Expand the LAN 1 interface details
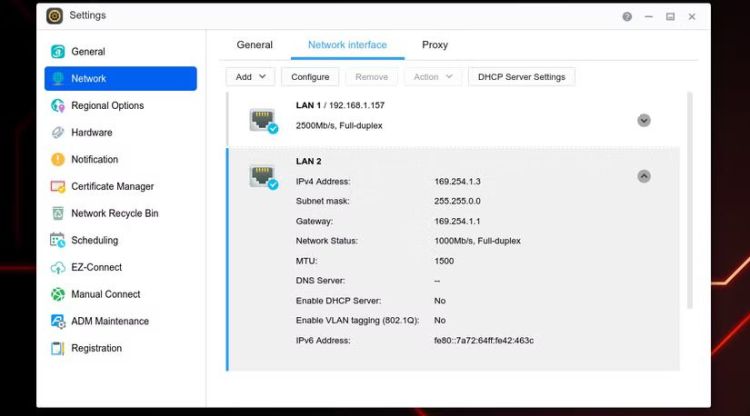The height and width of the screenshot is (416, 750). (x=644, y=120)
